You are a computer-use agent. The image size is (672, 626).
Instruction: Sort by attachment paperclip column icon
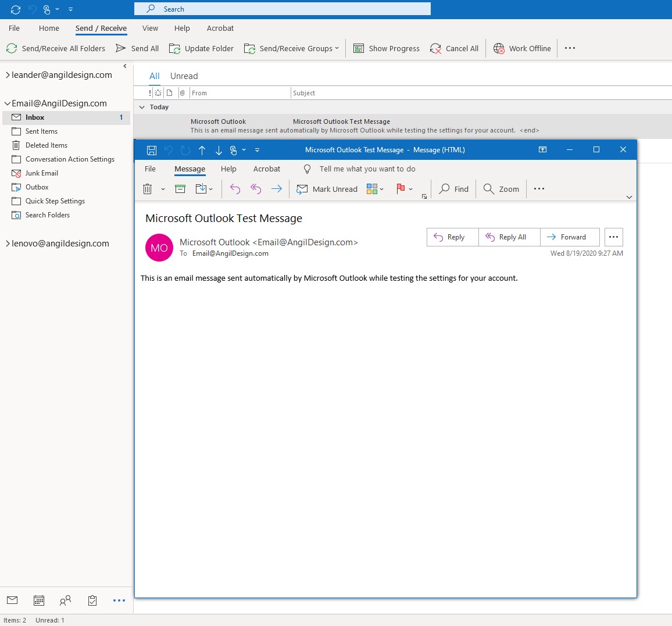point(182,93)
